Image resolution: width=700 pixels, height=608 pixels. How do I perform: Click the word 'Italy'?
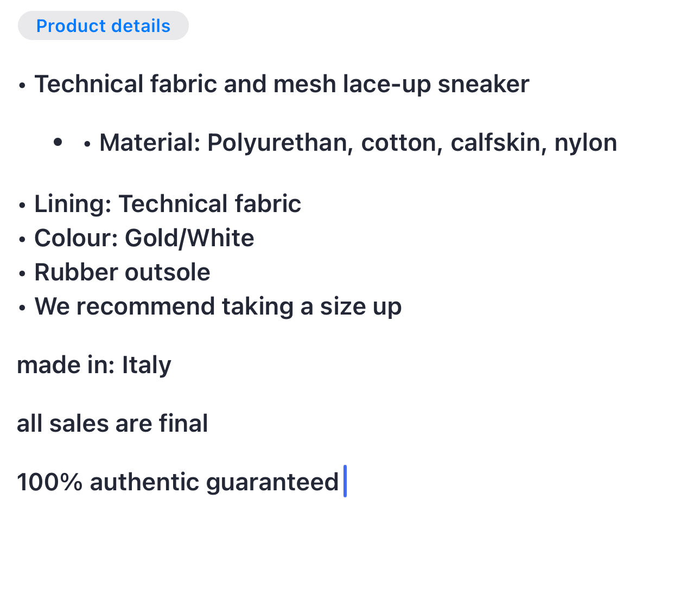[147, 365]
